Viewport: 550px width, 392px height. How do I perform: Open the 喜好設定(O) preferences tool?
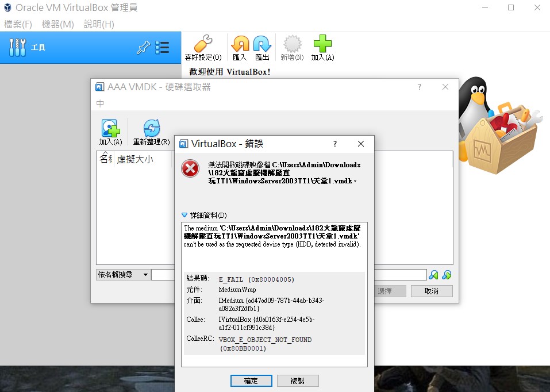point(203,47)
